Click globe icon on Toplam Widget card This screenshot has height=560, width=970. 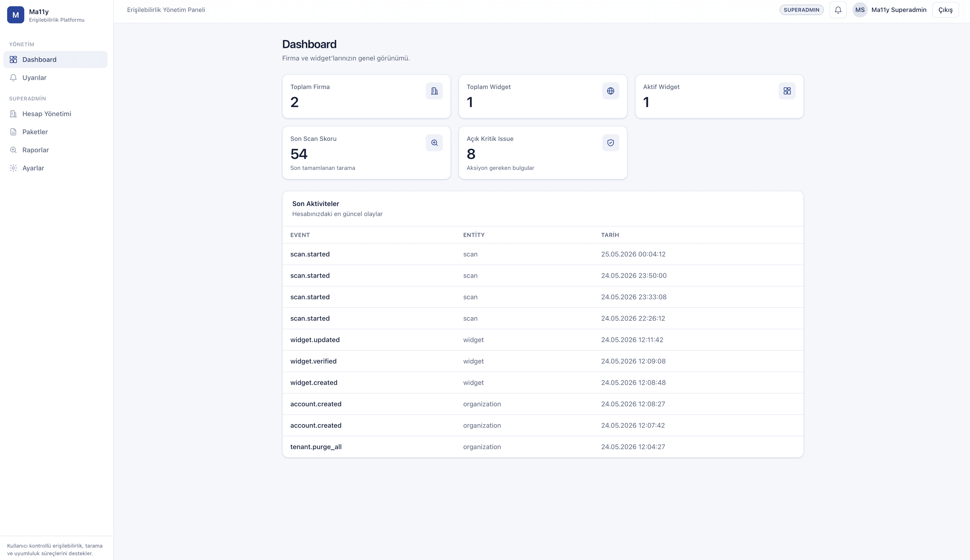(x=610, y=91)
